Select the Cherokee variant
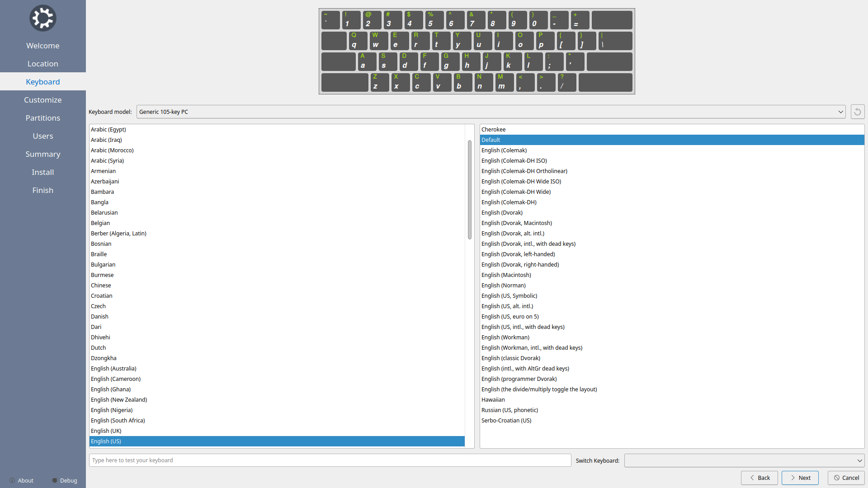Image resolution: width=868 pixels, height=488 pixels. (x=493, y=129)
